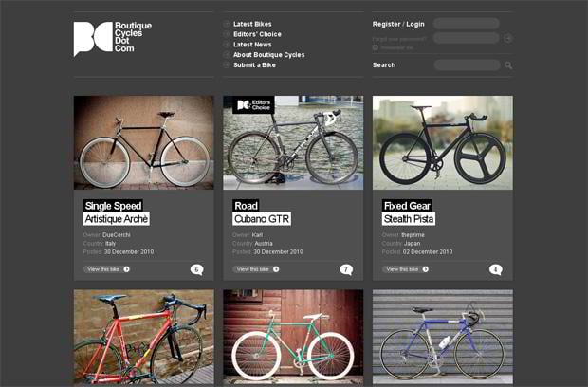Focus the Search input field

(467, 65)
